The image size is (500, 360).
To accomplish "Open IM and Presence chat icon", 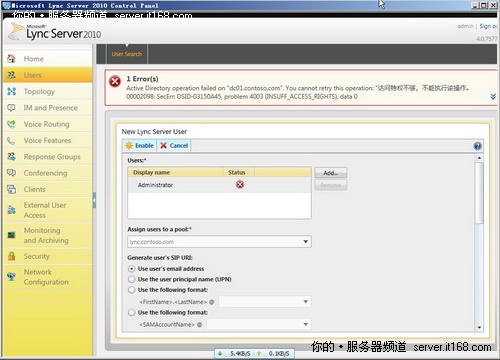I will 11,108.
